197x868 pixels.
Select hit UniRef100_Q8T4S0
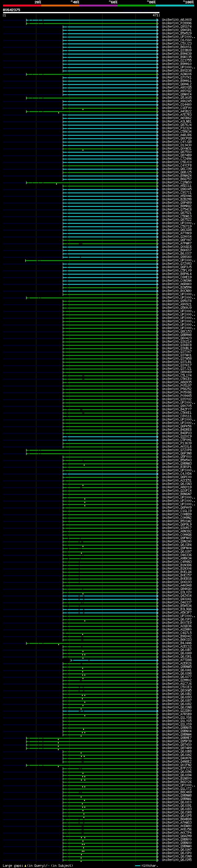(x=177, y=744)
